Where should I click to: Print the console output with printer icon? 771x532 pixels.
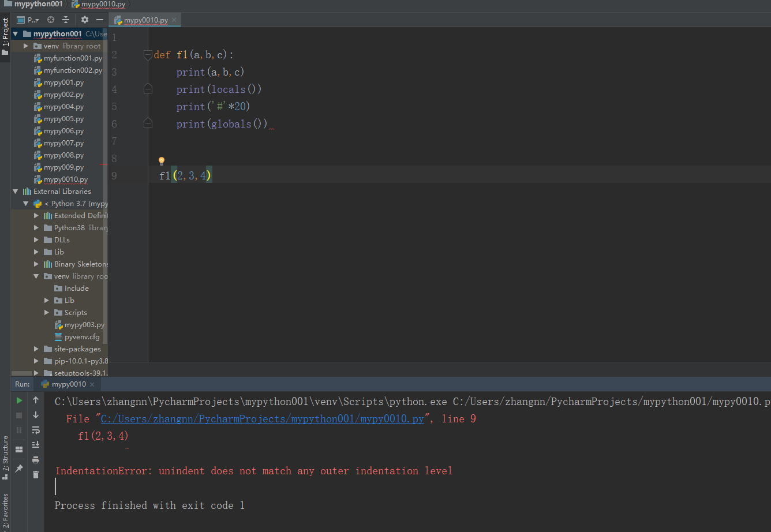click(x=36, y=459)
